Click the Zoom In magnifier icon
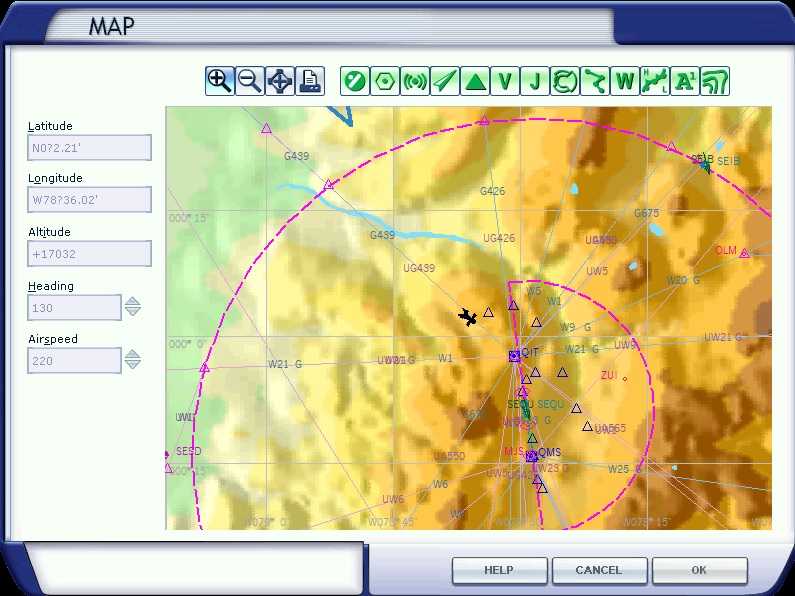 pos(220,81)
